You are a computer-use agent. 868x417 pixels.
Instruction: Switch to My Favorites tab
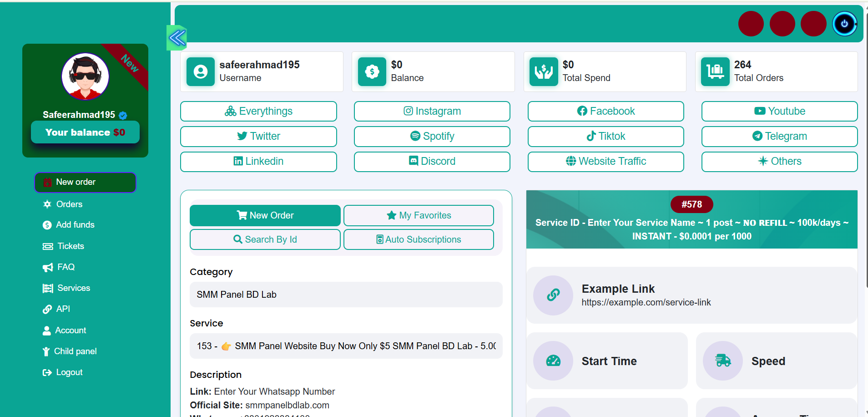[419, 215]
